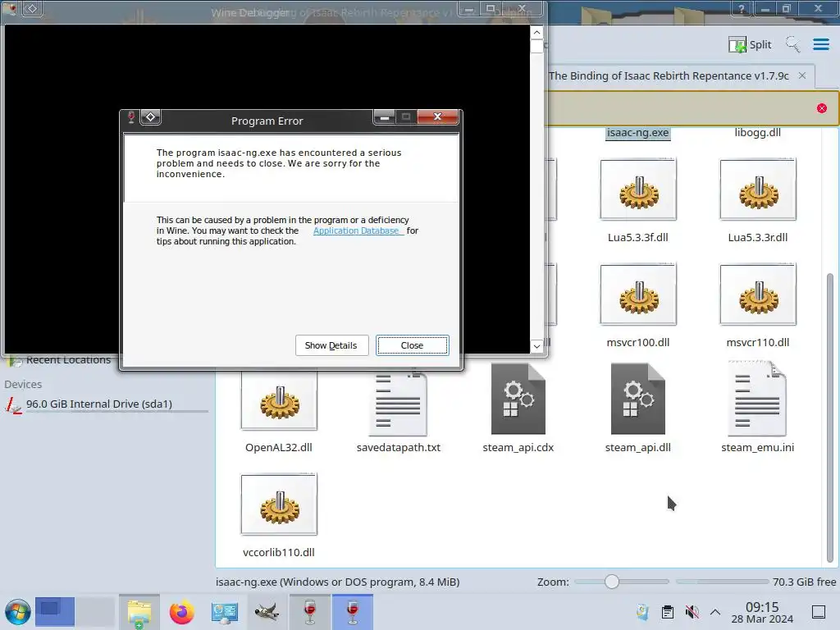Screen dimensions: 840x630
Task: Select the vccorlib110.dll file icon
Action: point(279,504)
